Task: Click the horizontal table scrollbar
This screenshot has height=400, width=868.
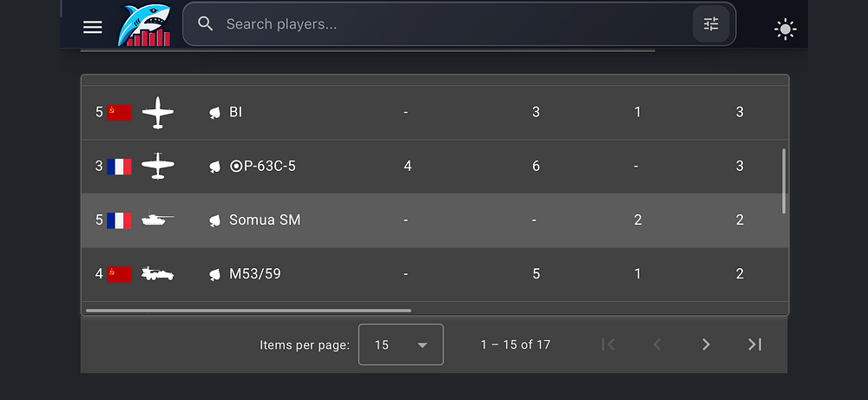Action: click(x=248, y=310)
